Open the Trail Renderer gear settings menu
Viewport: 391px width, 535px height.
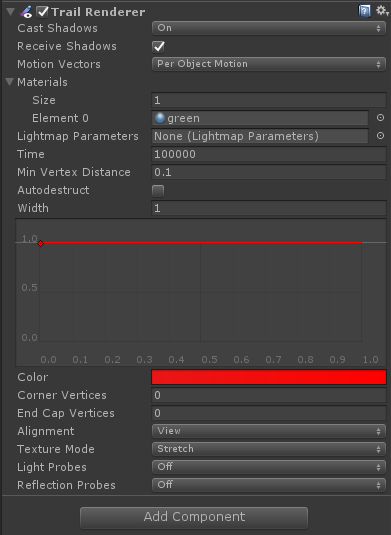381,11
